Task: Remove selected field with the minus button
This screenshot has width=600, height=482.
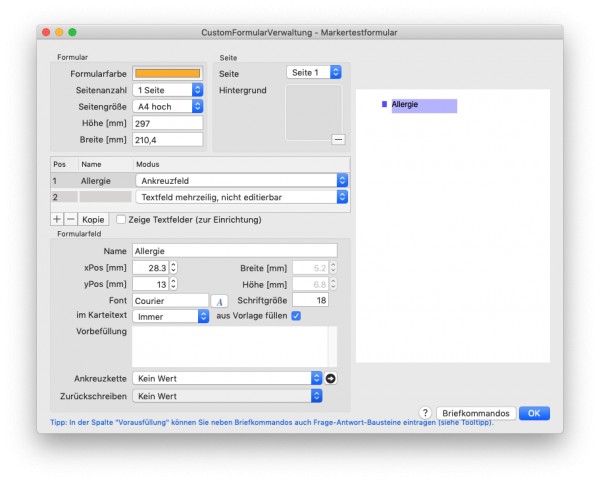Action: coord(70,219)
